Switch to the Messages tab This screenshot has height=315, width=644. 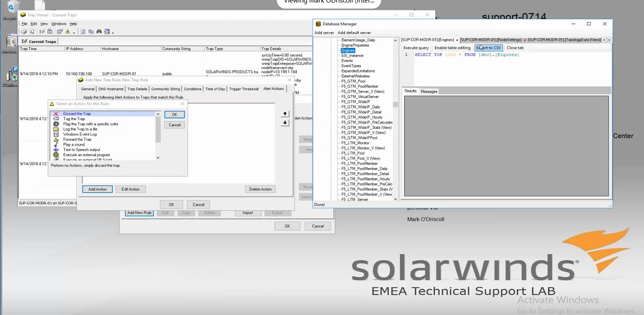(x=429, y=91)
